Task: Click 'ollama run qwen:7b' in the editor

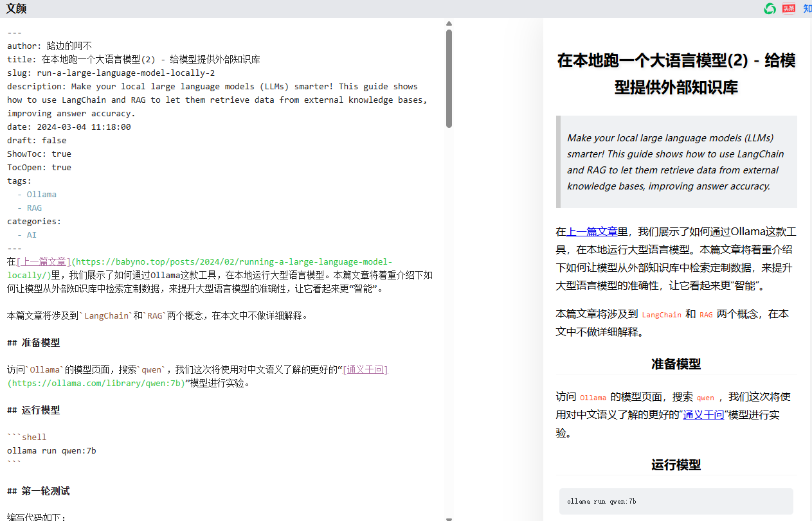Action: [x=51, y=451]
